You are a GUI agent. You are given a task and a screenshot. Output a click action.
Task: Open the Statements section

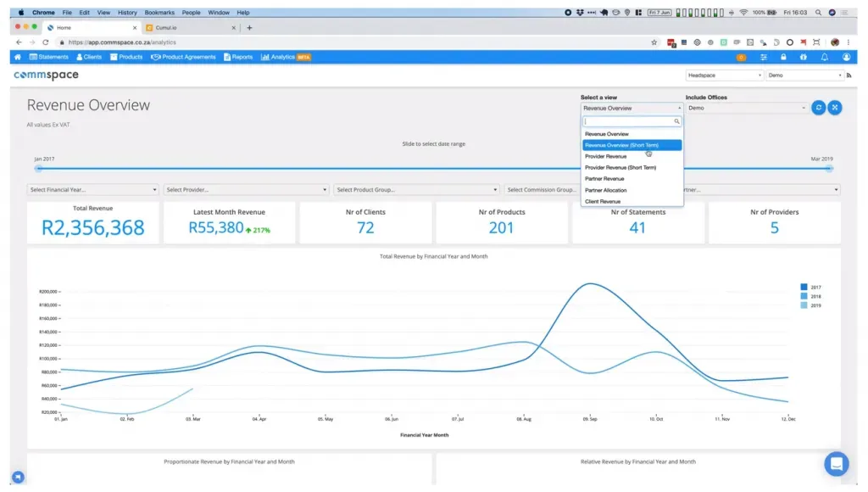click(x=48, y=57)
